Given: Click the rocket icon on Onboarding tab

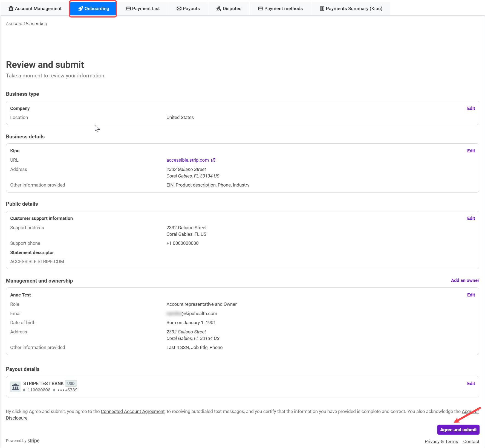Looking at the screenshot, I should (x=80, y=8).
